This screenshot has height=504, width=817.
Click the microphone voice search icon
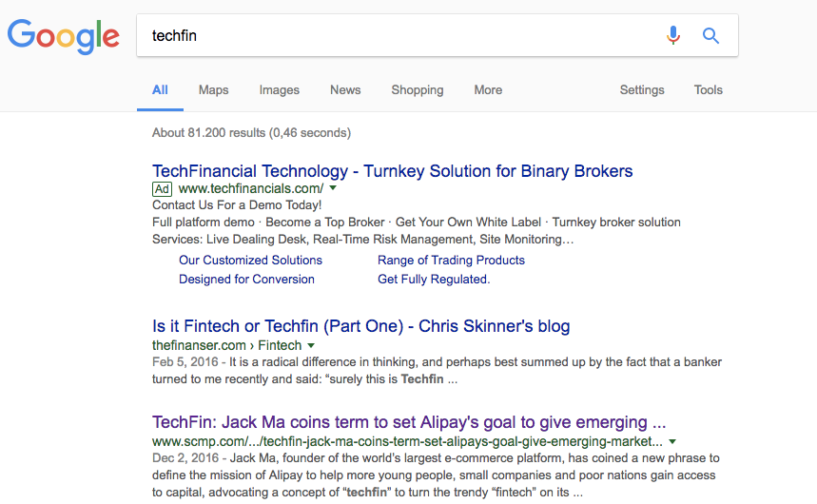(673, 36)
